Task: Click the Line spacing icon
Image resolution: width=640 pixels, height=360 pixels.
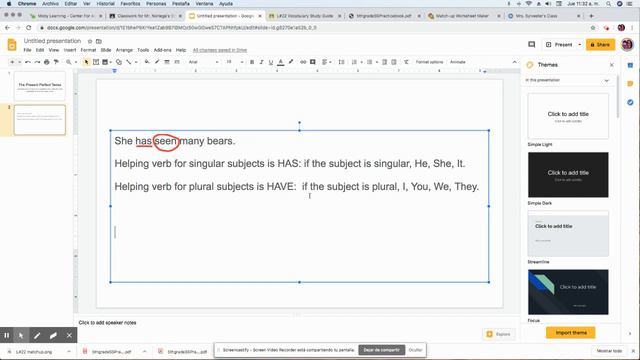Action: [x=341, y=62]
